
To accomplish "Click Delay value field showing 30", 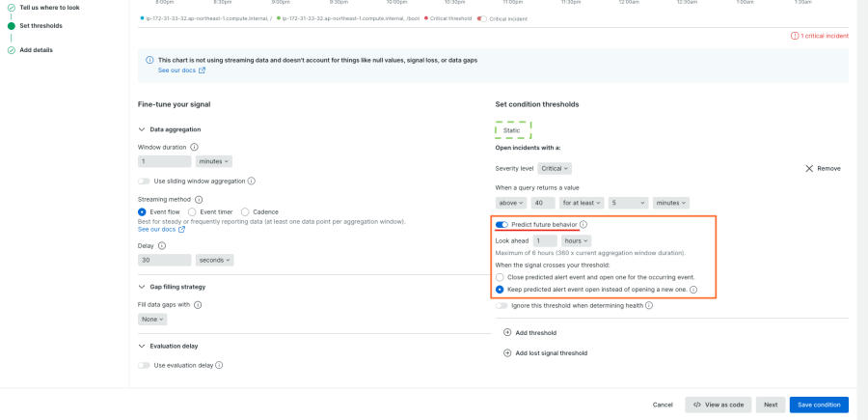I will [164, 260].
